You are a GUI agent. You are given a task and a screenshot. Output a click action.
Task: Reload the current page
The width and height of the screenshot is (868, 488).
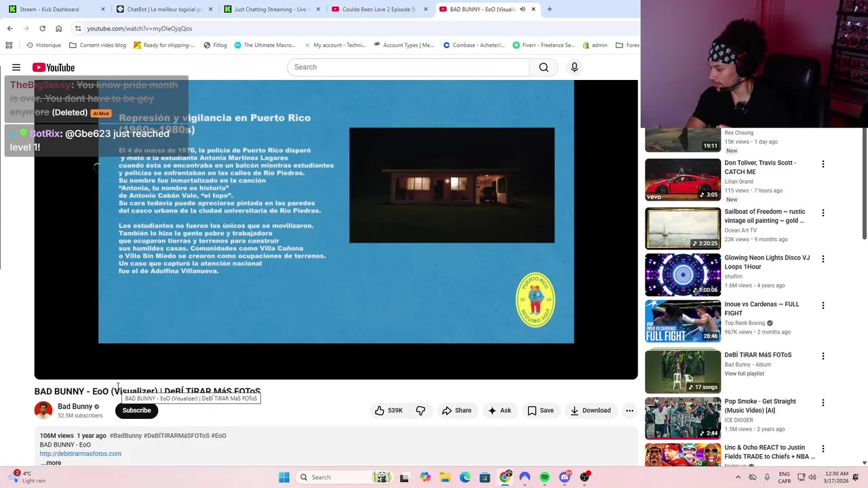pos(42,28)
